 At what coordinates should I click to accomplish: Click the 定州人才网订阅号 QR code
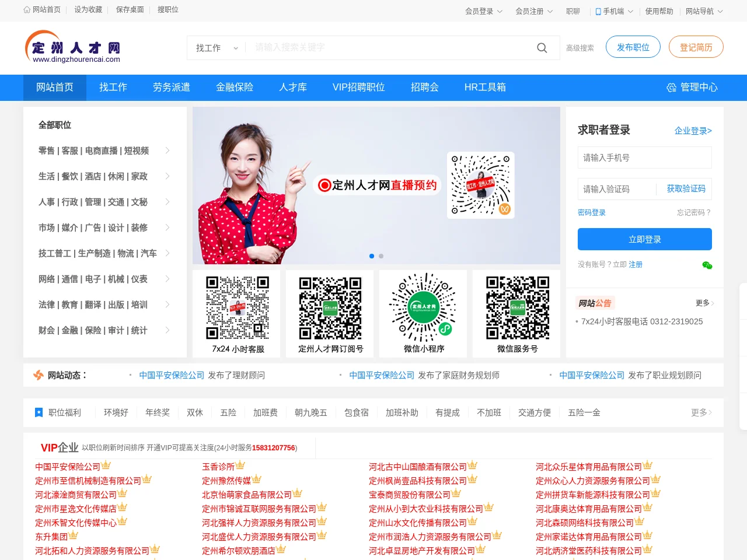point(330,308)
